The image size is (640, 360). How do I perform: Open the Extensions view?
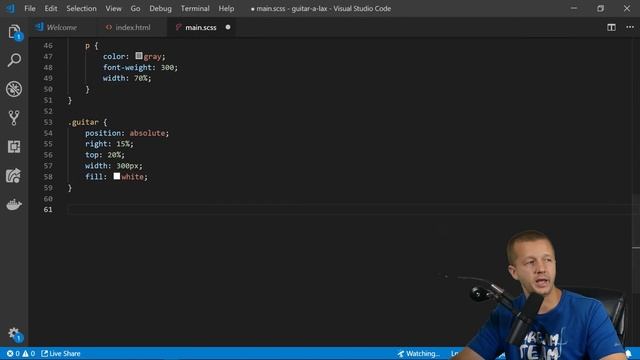14,147
